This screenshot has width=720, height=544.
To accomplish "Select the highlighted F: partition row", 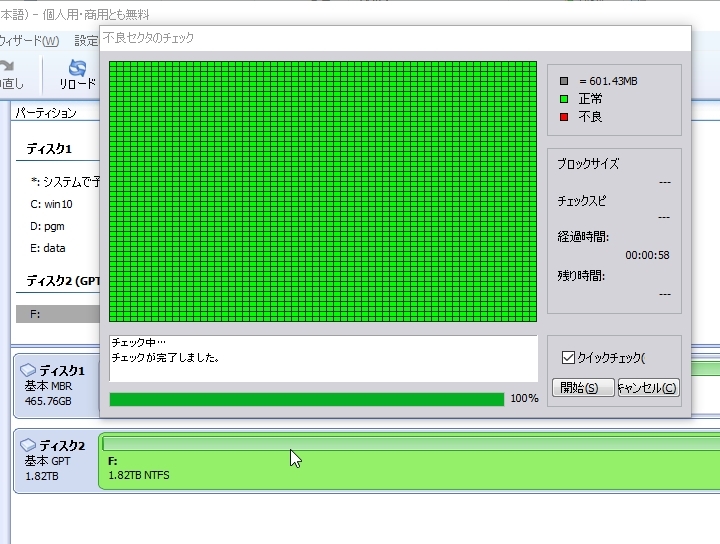I will [x=58, y=314].
